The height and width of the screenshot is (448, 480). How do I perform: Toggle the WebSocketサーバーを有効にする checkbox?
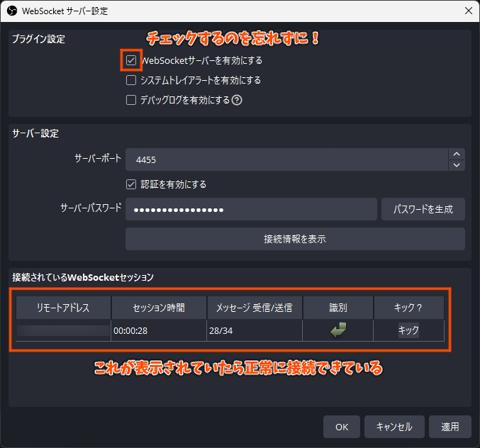[x=131, y=61]
